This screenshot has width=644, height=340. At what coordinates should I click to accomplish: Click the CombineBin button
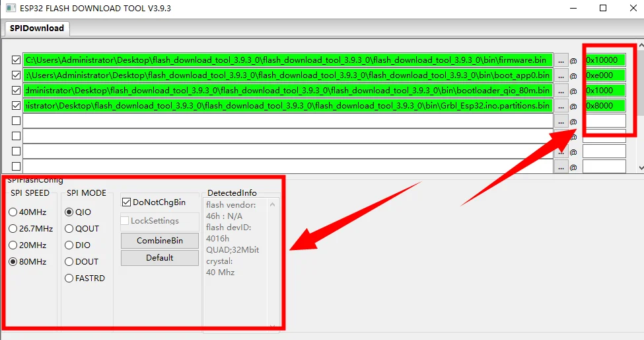[160, 241]
